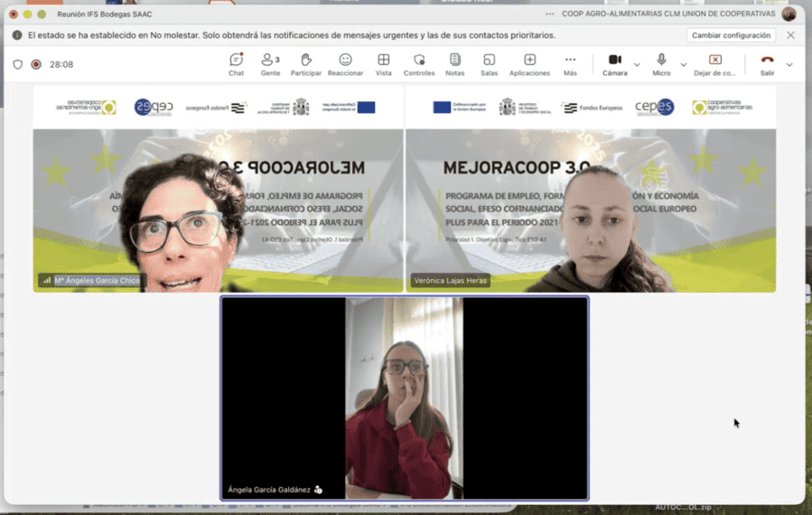Mute or unmute the Micro
812x515 pixels.
pos(661,64)
